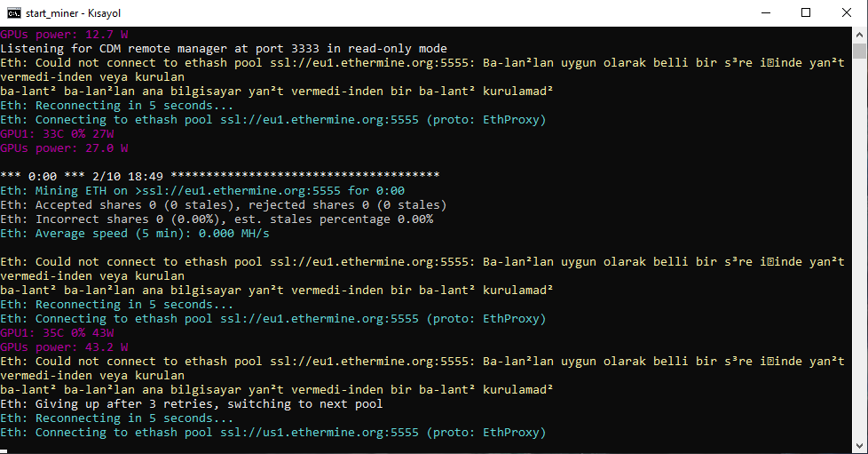868x454 pixels.
Task: Click the 'Listening for CDM remote manager' line
Action: click(x=224, y=49)
